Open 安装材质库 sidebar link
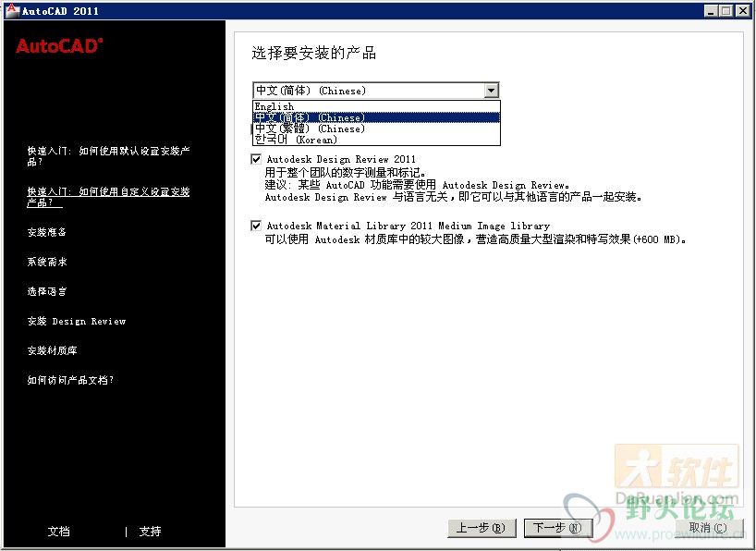Image resolution: width=756 pixels, height=551 pixels. 52,350
